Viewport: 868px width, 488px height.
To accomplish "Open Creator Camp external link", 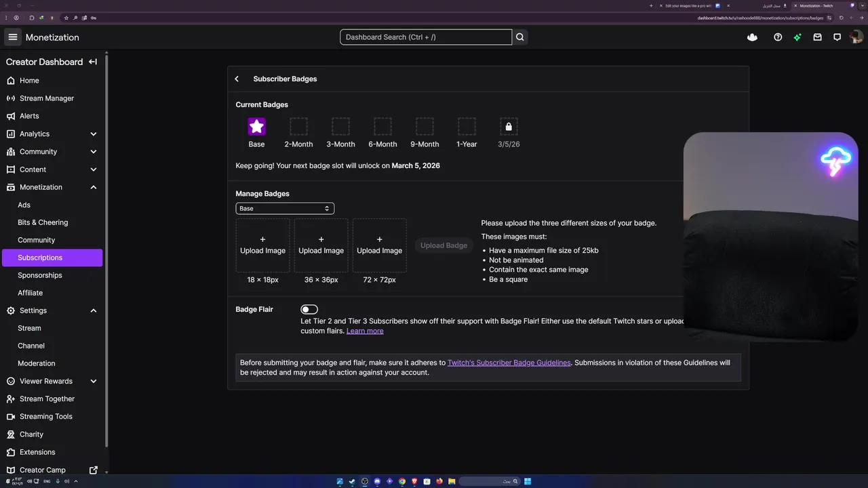I will click(52, 470).
